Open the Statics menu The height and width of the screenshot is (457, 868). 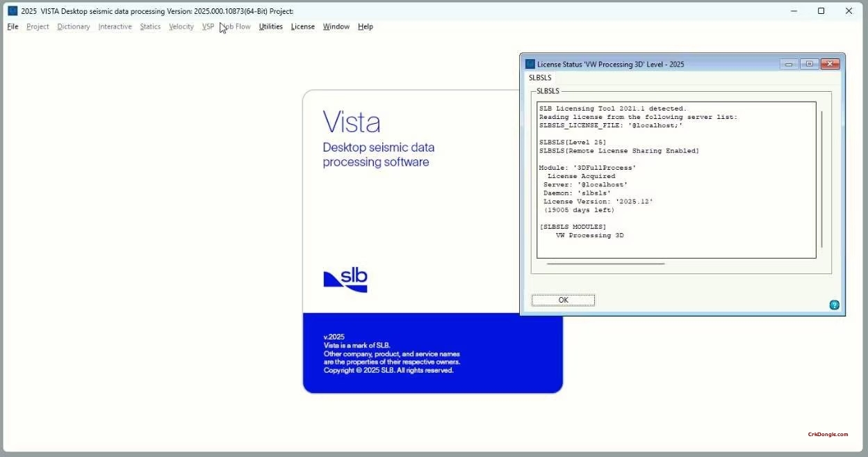pyautogui.click(x=150, y=26)
